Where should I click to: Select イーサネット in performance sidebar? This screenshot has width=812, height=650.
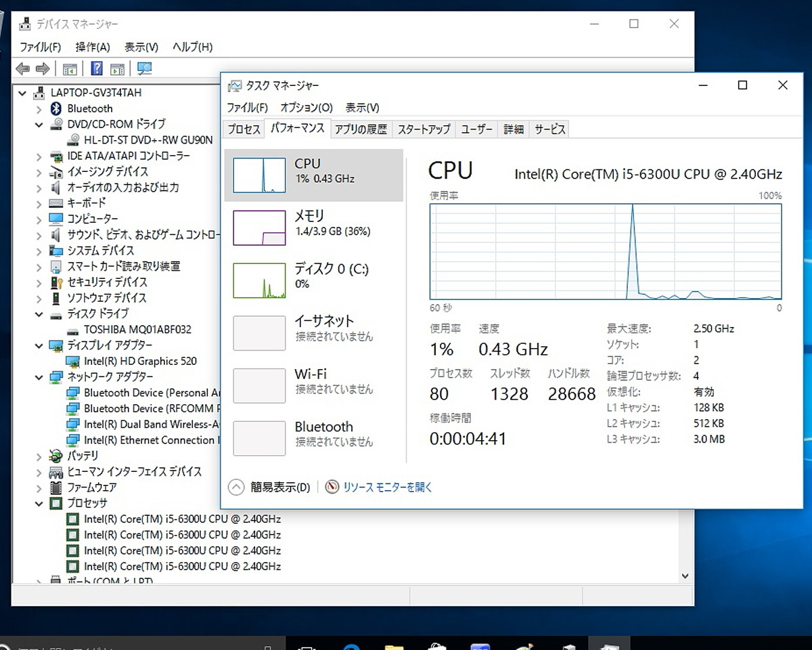(313, 333)
